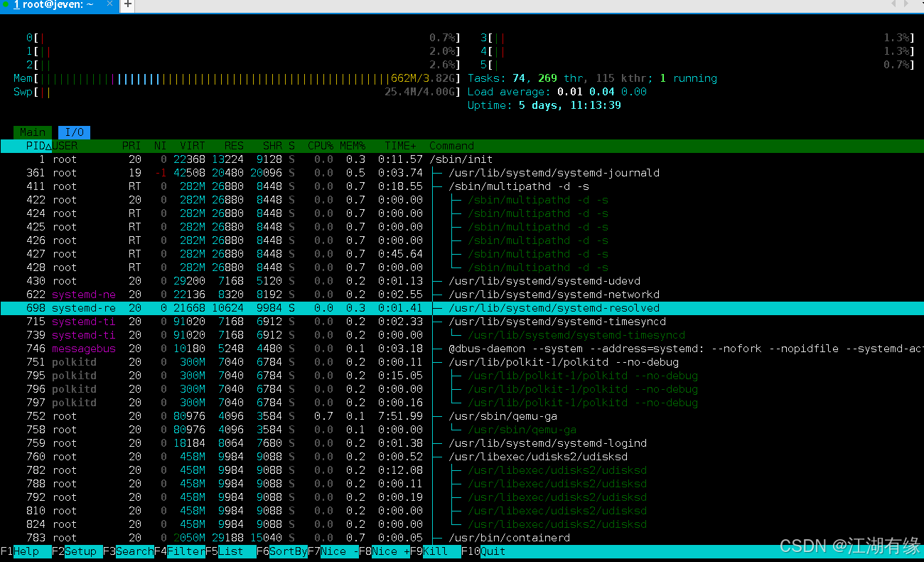Image resolution: width=924 pixels, height=562 pixels.
Task: Click the Swp usage meter bar
Action: pyautogui.click(x=237, y=92)
